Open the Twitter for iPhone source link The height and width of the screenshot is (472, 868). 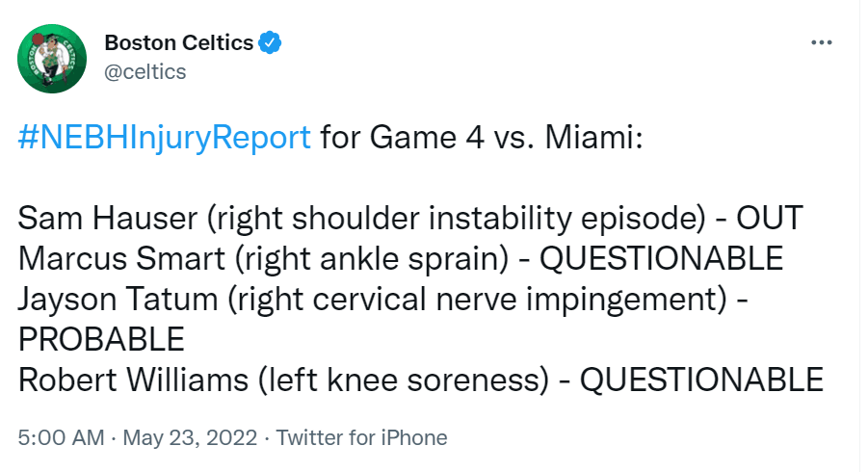361,437
